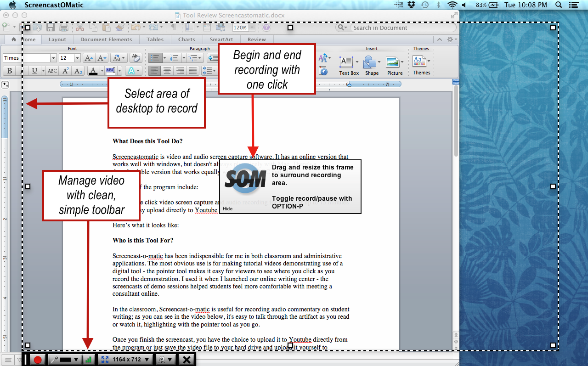Open the search magnifier options dropdown
Screen dimensions: 588x366
click(343, 28)
